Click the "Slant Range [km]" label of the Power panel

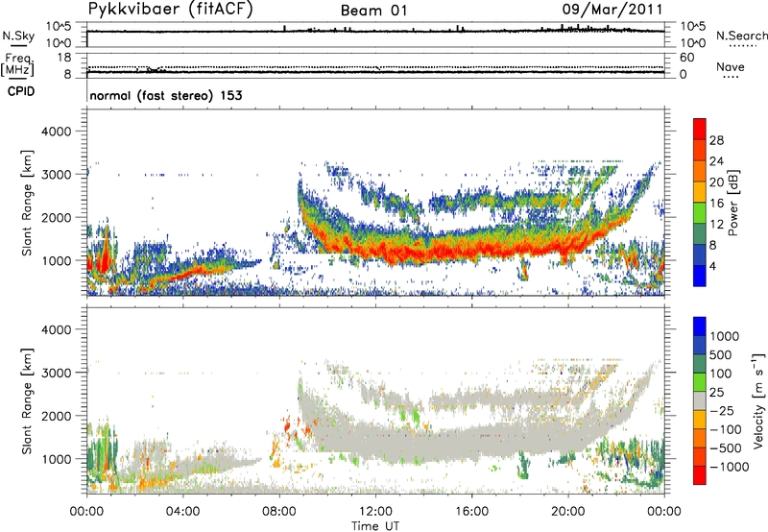27,203
